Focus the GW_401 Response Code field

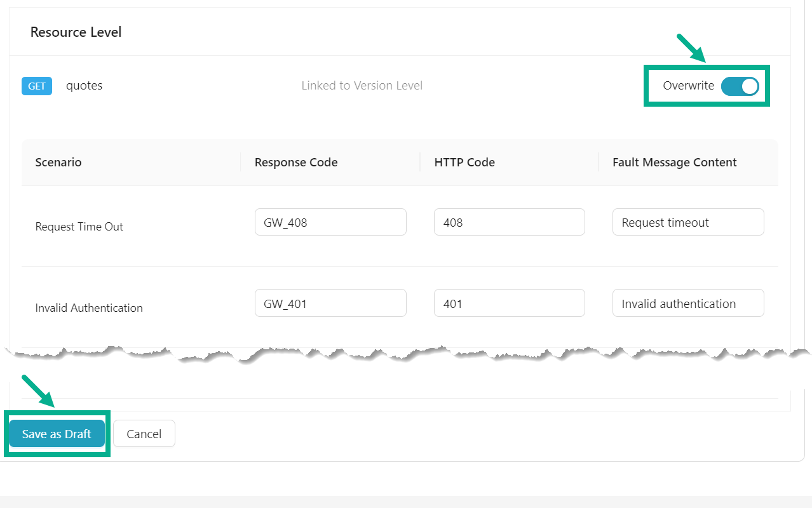point(330,304)
